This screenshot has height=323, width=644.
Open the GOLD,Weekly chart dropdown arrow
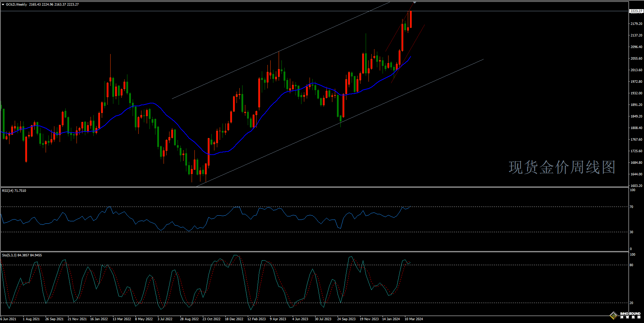pyautogui.click(x=3, y=5)
